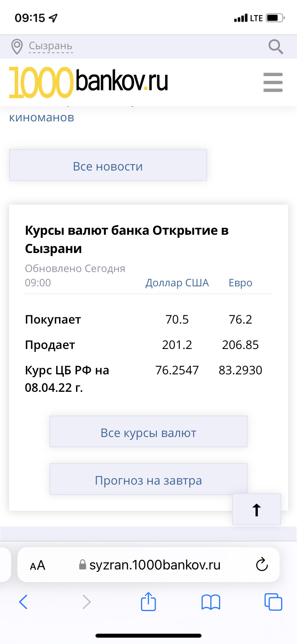Click the 1000bankov.ru logo
Viewport: 297px width, 644px height.
coord(89,82)
